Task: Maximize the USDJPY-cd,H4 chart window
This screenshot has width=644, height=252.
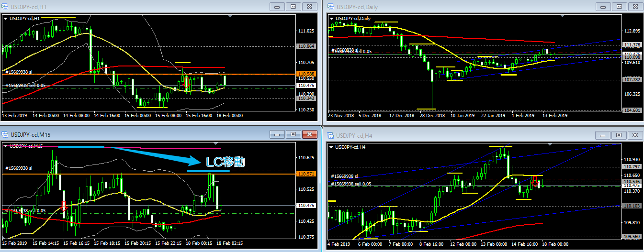Action: (x=618, y=135)
